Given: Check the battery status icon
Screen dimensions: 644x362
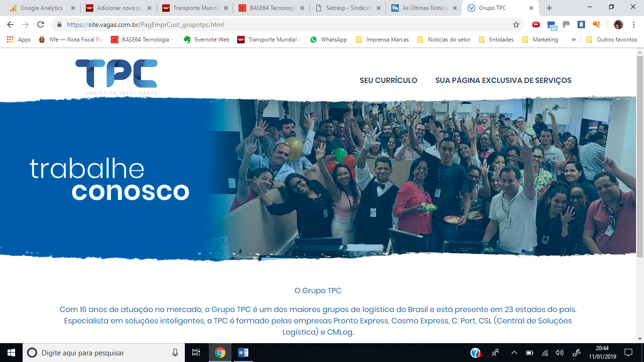Looking at the screenshot, I should tap(529, 353).
